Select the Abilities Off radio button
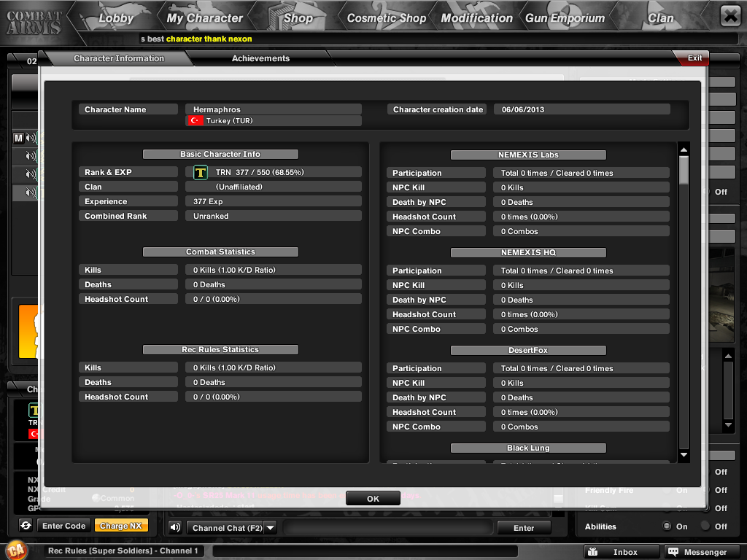This screenshot has width=747, height=560. coord(705,526)
